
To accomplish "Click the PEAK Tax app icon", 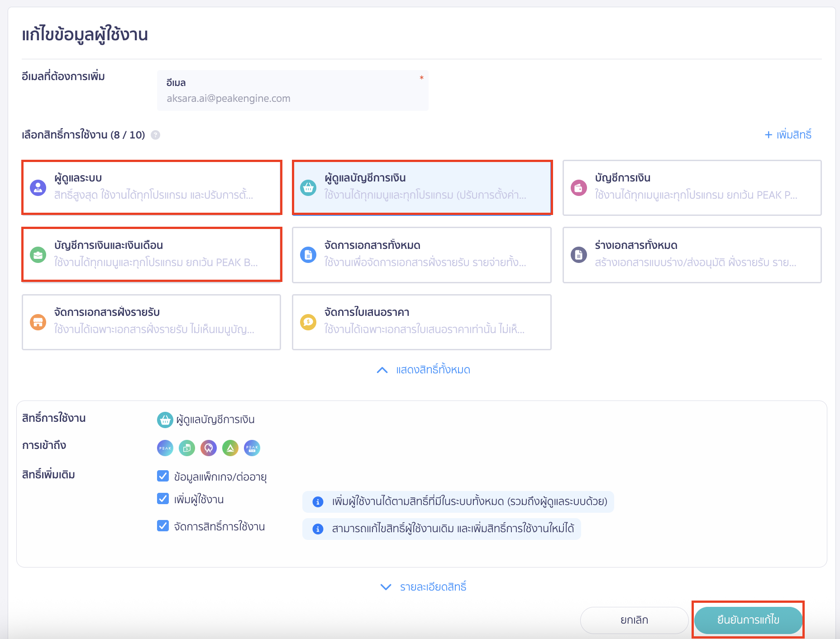I will (252, 448).
